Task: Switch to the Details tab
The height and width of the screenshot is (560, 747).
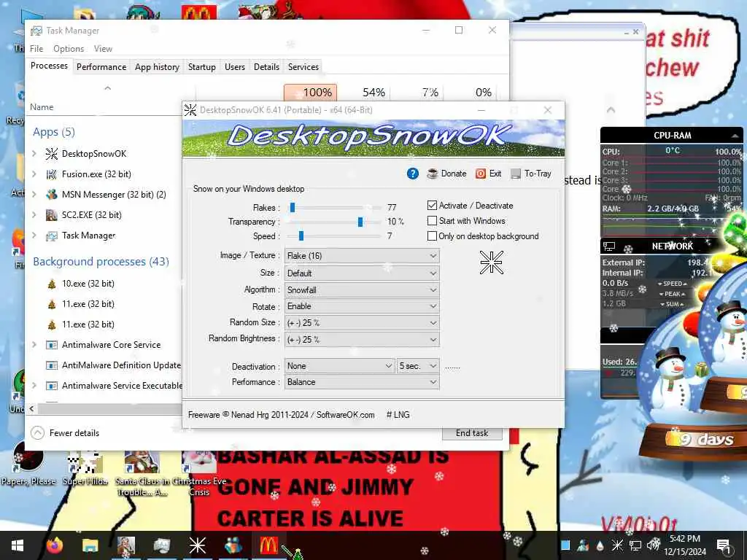Action: [266, 67]
